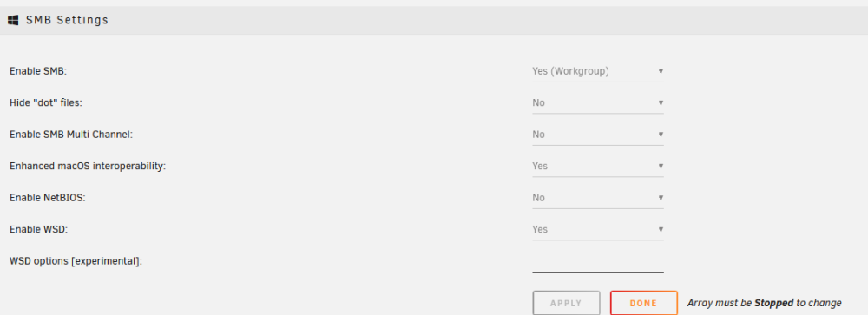Image resolution: width=868 pixels, height=315 pixels.
Task: Click the arrow of the SMB Multi Channel dropdown
Action: tap(661, 135)
